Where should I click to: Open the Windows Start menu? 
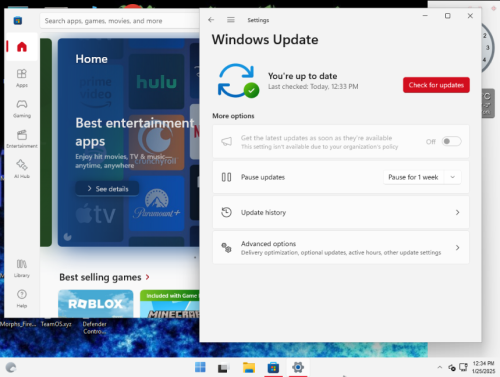pos(200,367)
